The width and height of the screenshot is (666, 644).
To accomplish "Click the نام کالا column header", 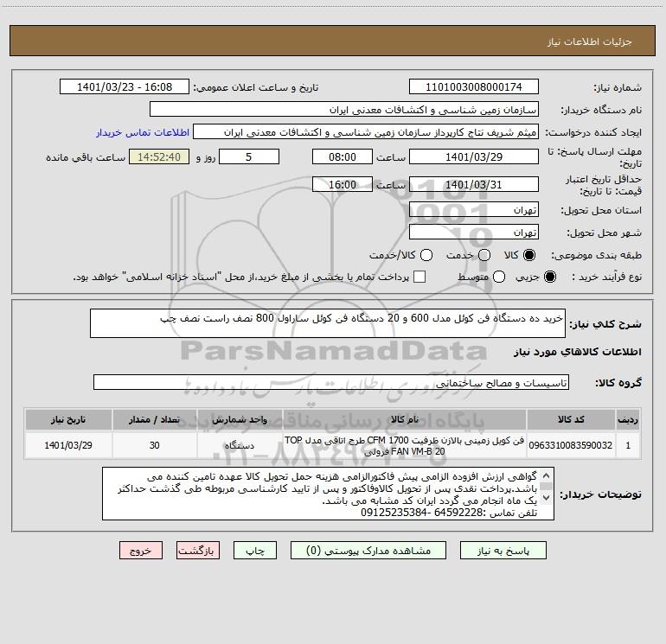I will [405, 419].
